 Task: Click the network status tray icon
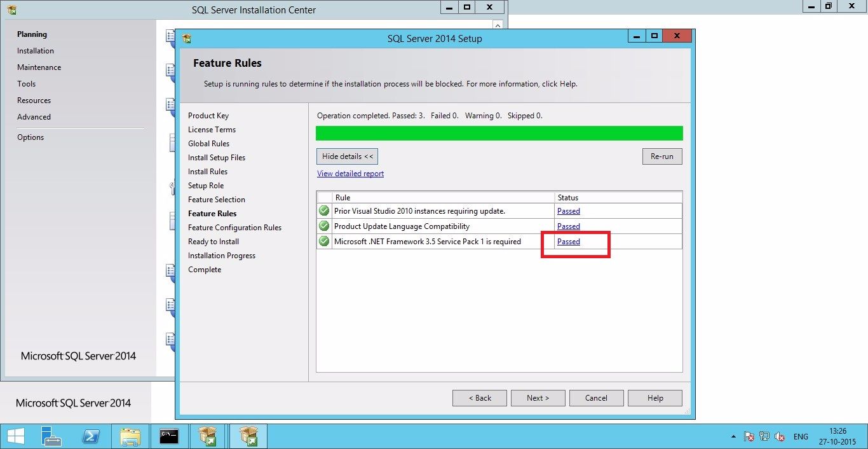764,436
